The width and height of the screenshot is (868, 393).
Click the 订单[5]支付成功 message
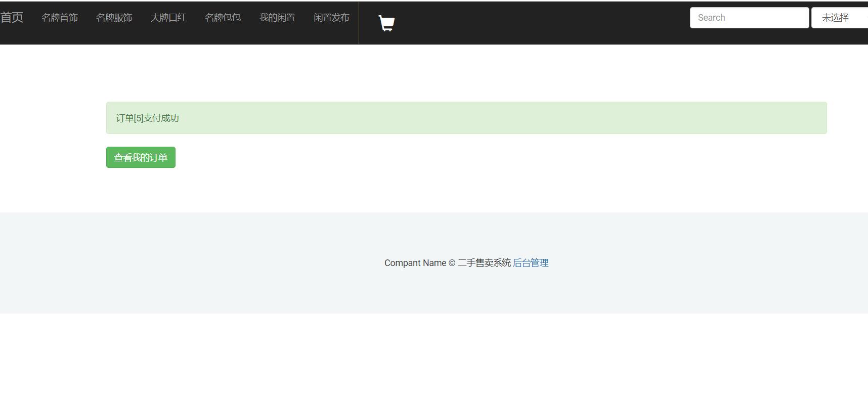tap(147, 118)
